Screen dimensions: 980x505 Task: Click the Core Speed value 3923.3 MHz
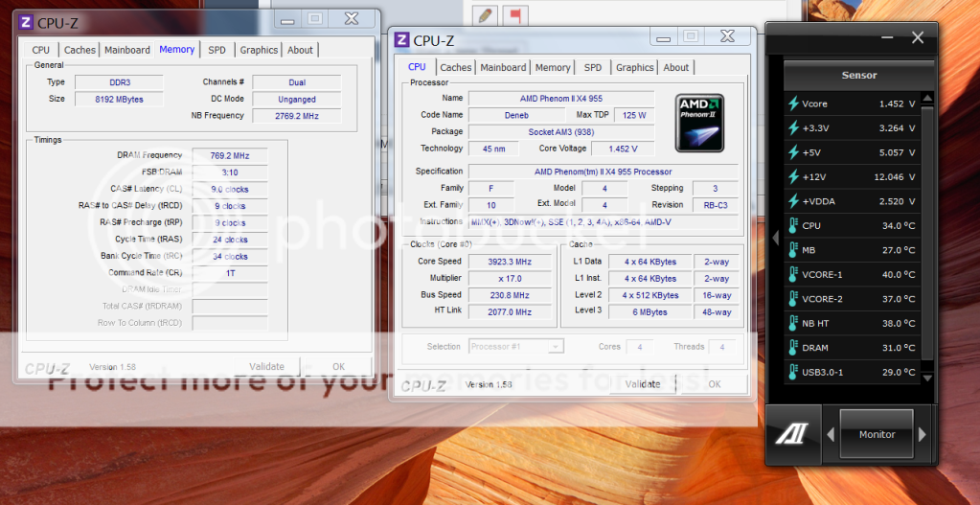510,262
